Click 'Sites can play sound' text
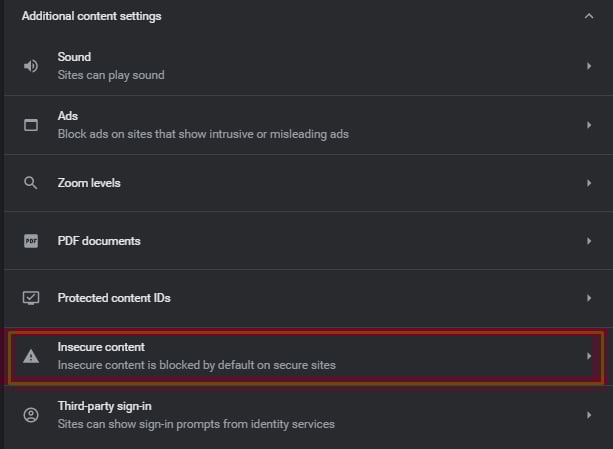Viewport: 613px width, 449px height. coord(111,75)
